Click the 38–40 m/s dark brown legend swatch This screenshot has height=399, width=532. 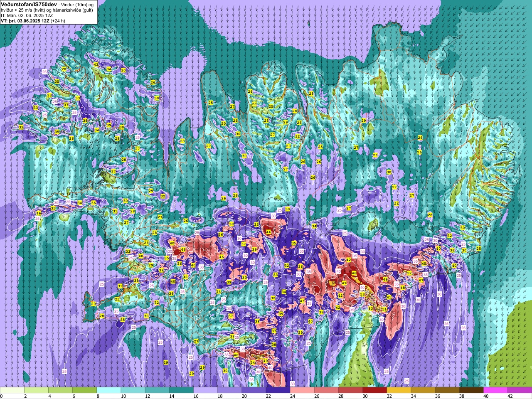pyautogui.click(x=471, y=390)
